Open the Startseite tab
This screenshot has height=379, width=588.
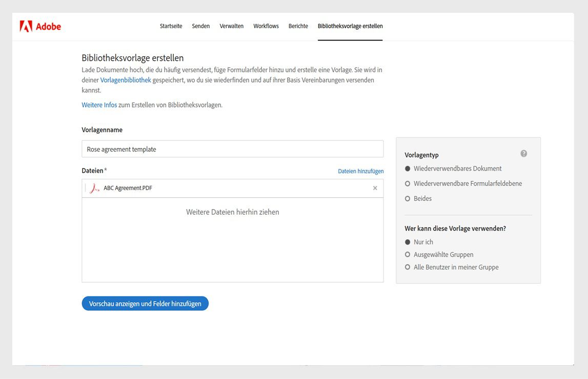(171, 26)
